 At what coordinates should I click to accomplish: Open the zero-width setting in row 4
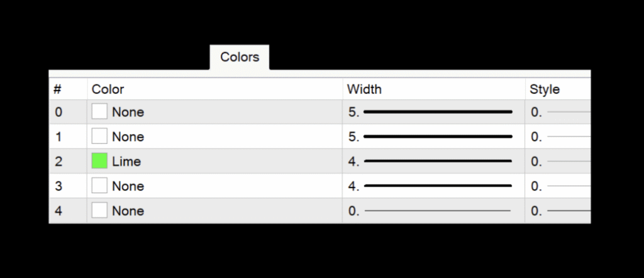pyautogui.click(x=433, y=211)
